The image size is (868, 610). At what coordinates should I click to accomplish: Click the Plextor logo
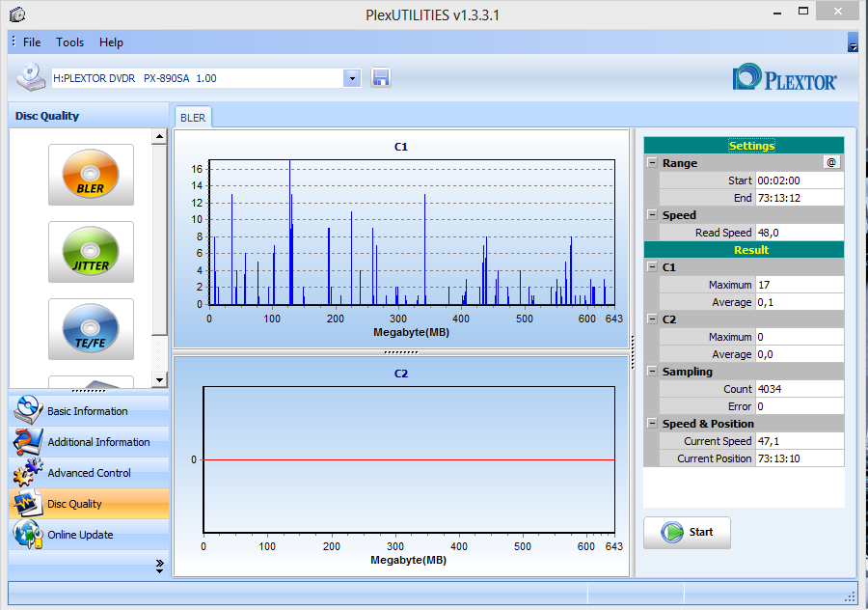[784, 77]
